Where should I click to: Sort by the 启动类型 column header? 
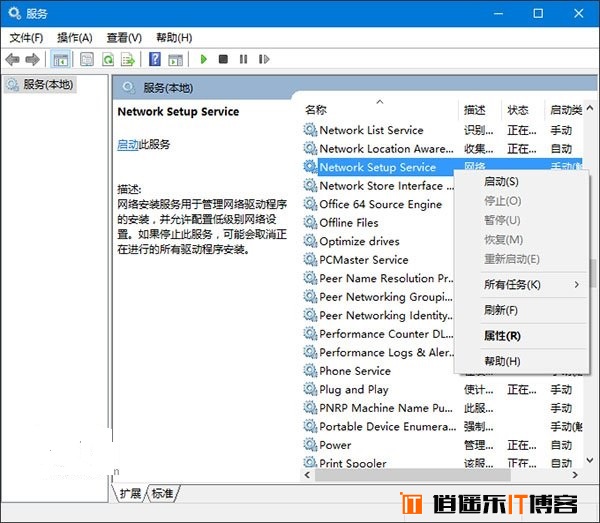click(x=564, y=110)
